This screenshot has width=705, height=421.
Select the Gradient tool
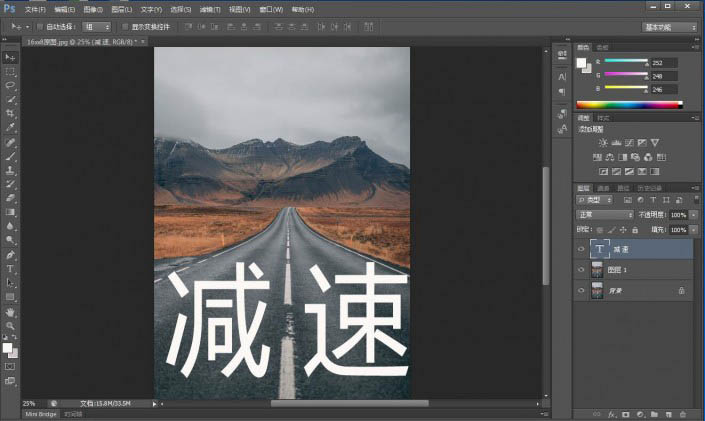10,212
